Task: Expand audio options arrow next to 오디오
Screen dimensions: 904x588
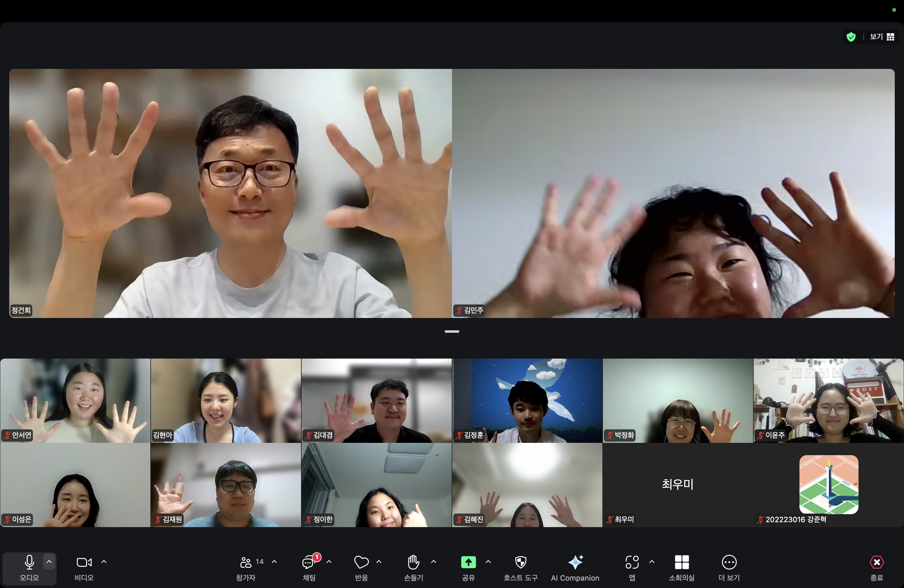Action: [49, 562]
